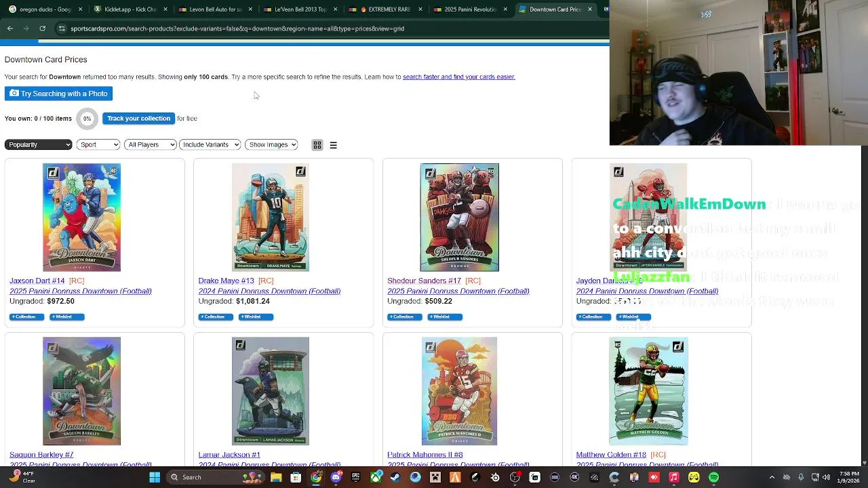Open Apple Music from the taskbar
868x488 pixels.
(x=674, y=477)
